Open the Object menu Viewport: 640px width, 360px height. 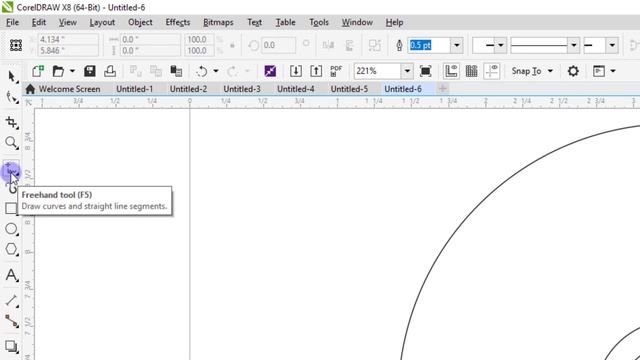click(140, 22)
